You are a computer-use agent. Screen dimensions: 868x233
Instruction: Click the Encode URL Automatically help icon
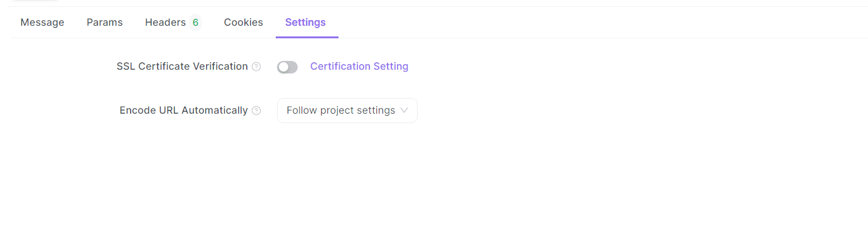[256, 111]
